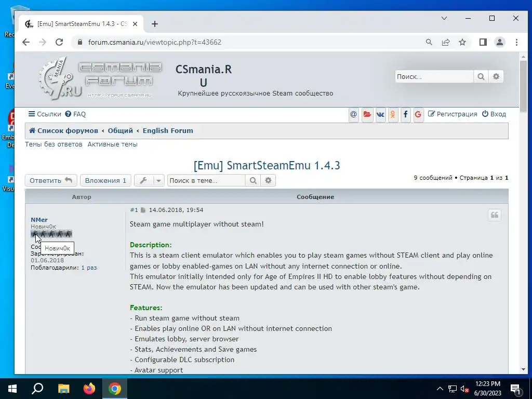The height and width of the screenshot is (399, 532).
Task: Click the site search magnifier button
Action: pyautogui.click(x=481, y=77)
